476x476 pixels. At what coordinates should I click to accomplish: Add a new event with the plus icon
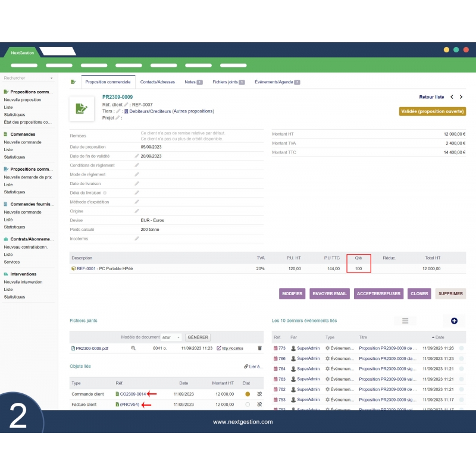454,321
